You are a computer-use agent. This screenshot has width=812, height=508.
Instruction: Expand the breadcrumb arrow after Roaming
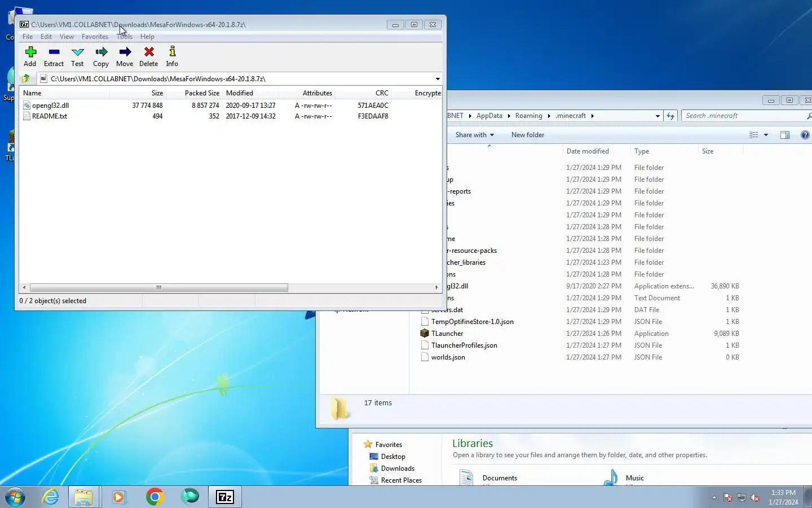click(549, 116)
